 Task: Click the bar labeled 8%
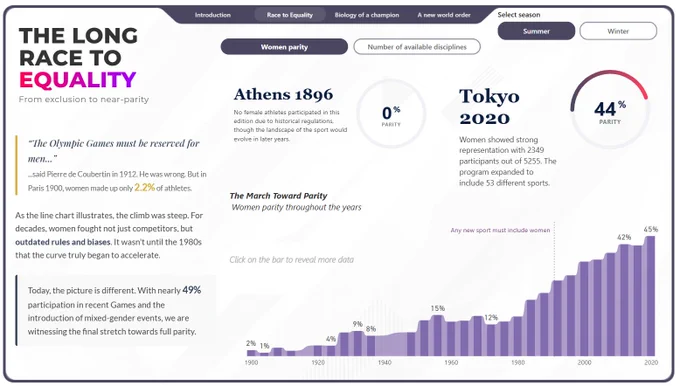pos(371,346)
